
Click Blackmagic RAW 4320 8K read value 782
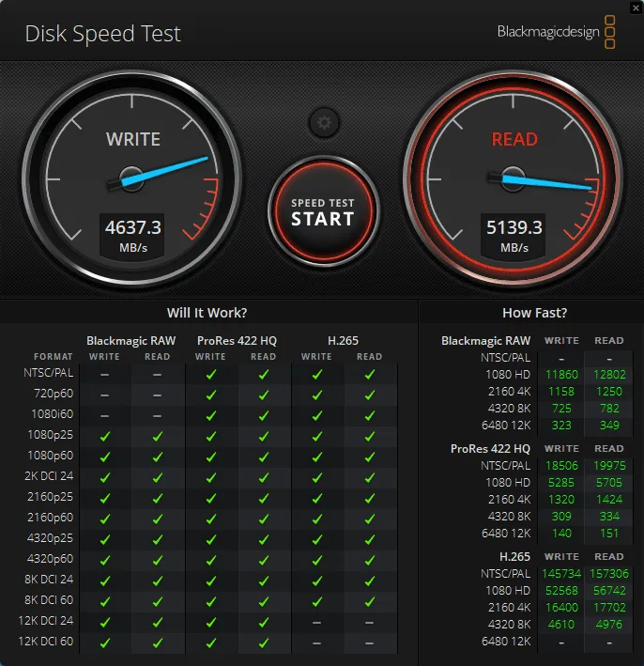(609, 409)
